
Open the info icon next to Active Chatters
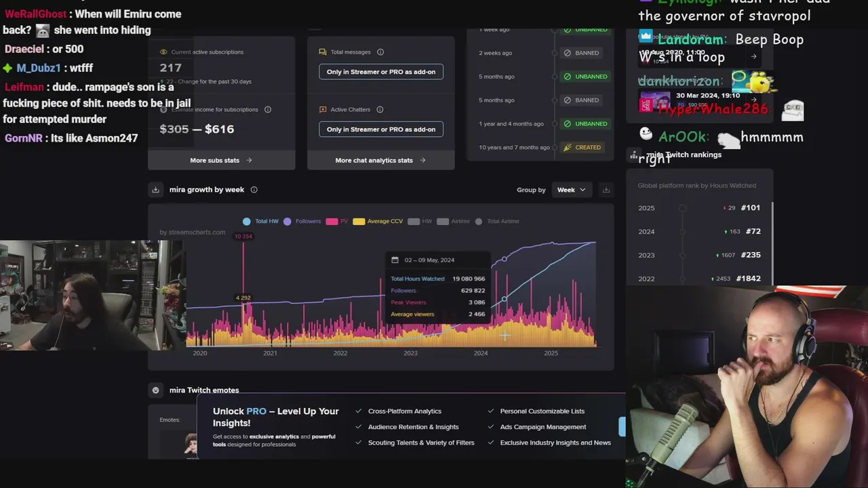[380, 109]
